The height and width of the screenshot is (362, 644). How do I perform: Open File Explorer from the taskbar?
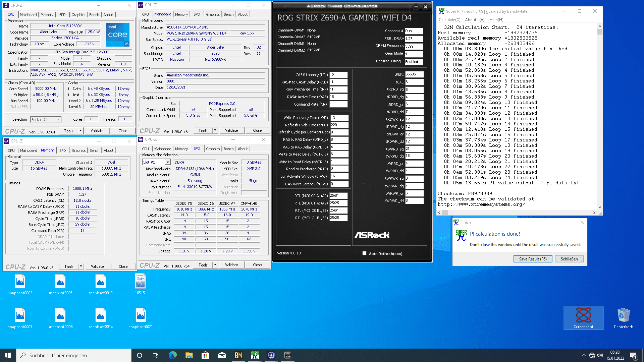189,355
